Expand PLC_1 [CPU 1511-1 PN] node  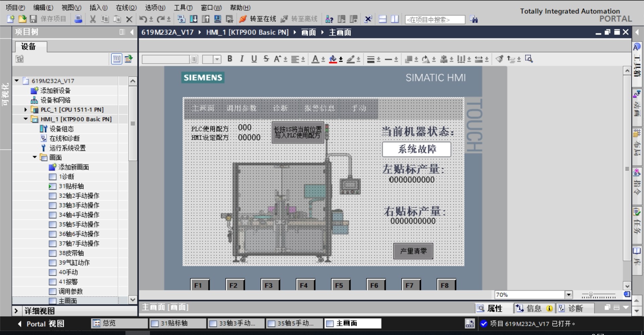click(x=25, y=110)
